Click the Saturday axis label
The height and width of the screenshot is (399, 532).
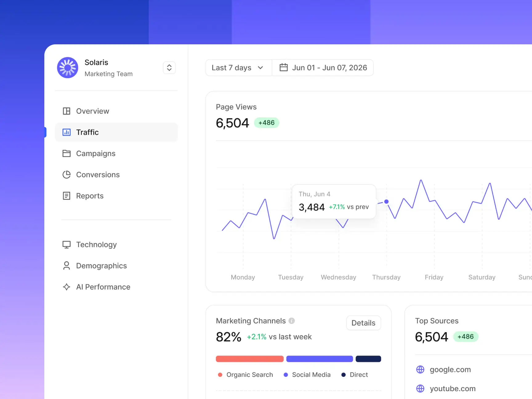pos(482,277)
